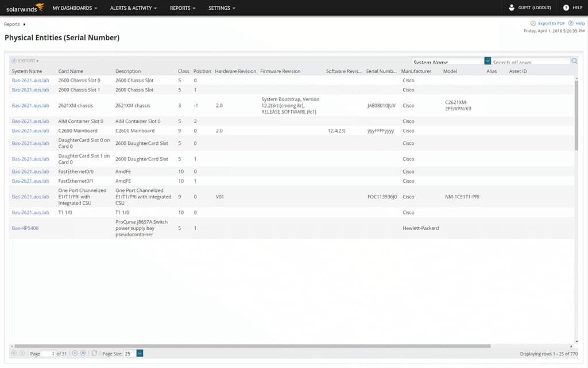Jump to the last page of results
Screen dimensions: 588x368
tap(82, 353)
